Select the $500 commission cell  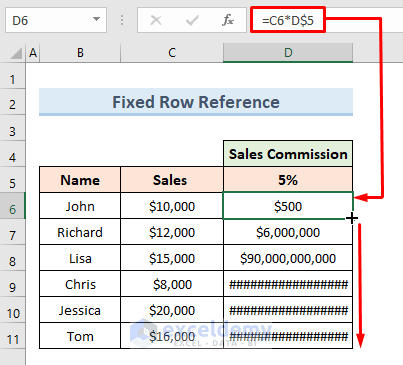pyautogui.click(x=288, y=206)
